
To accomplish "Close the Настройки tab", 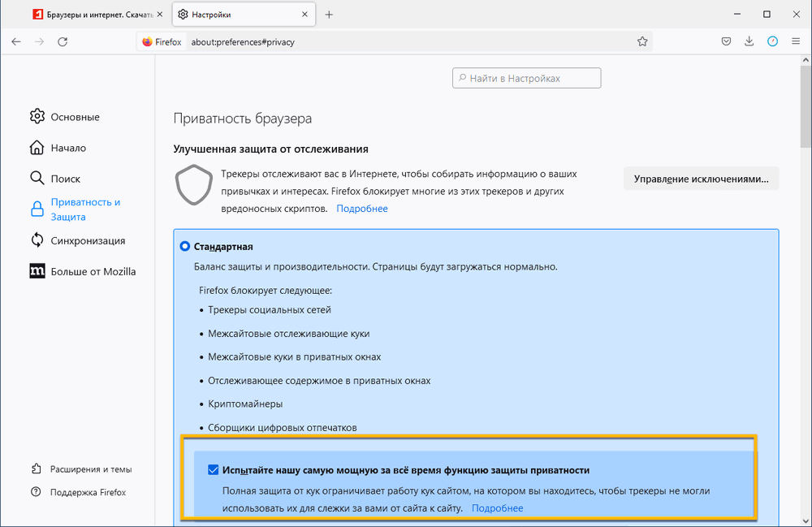I will pyautogui.click(x=305, y=15).
